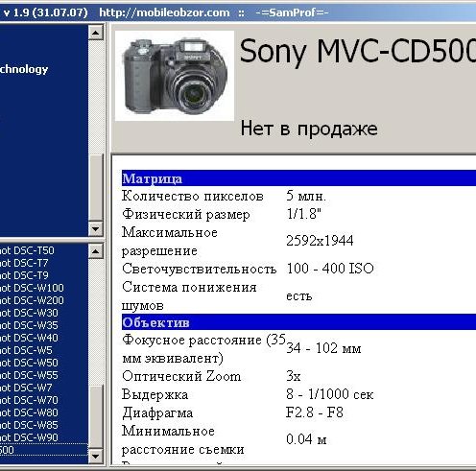
Task: Select DSC-W55 in the model list
Action: (x=29, y=375)
